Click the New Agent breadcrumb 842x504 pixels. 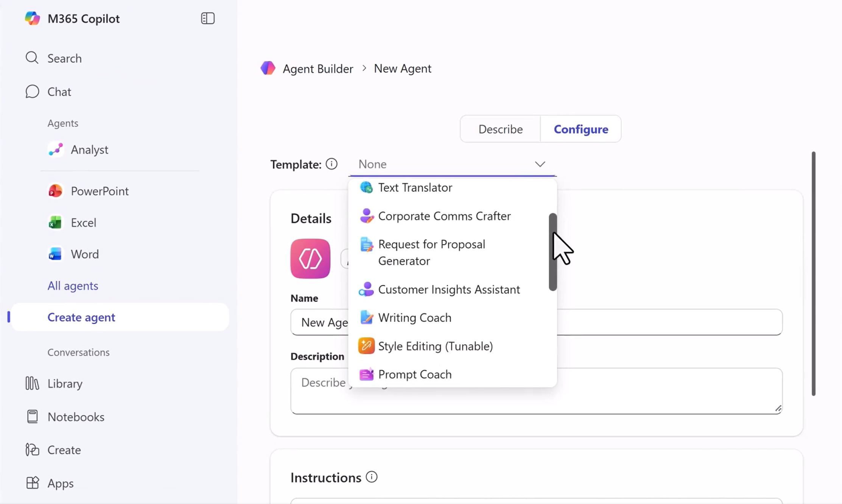click(403, 68)
